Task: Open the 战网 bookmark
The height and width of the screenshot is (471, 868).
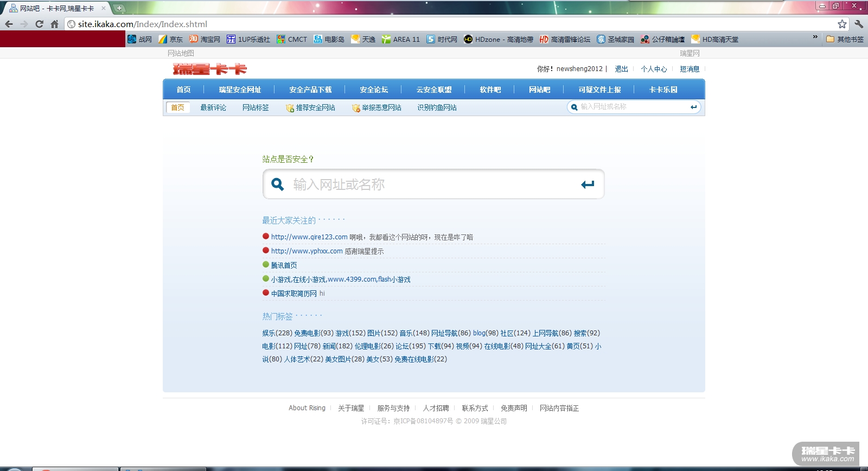Action: point(140,39)
